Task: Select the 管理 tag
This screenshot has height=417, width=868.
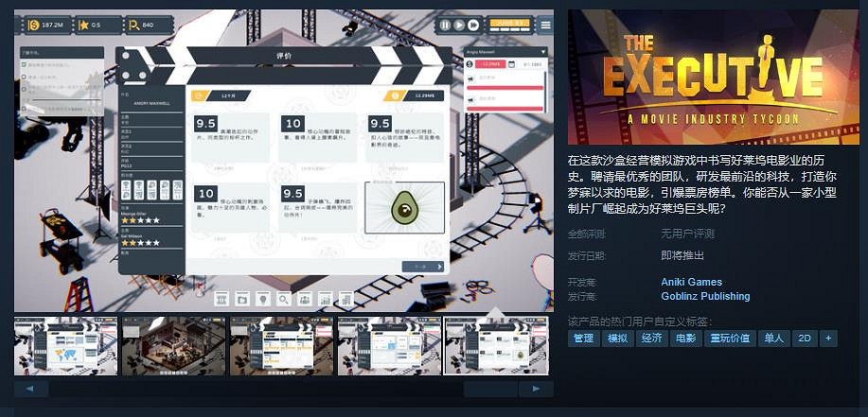Action: point(583,339)
